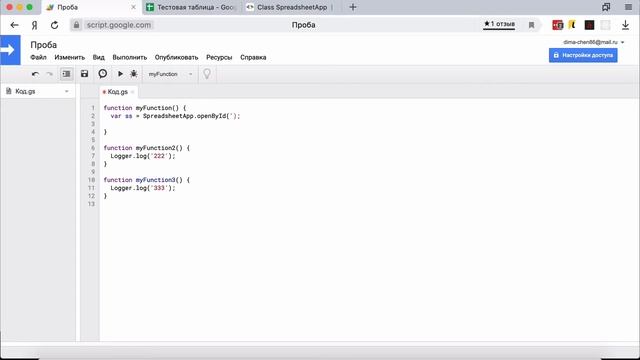This screenshot has width=640, height=360.
Task: Switch to Код.gs editor tab
Action: [x=118, y=92]
